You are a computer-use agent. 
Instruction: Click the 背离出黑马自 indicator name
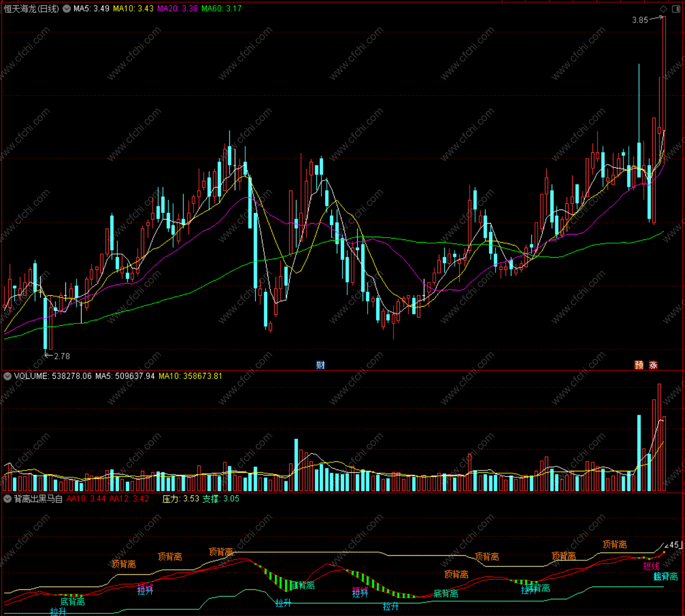pyautogui.click(x=38, y=499)
